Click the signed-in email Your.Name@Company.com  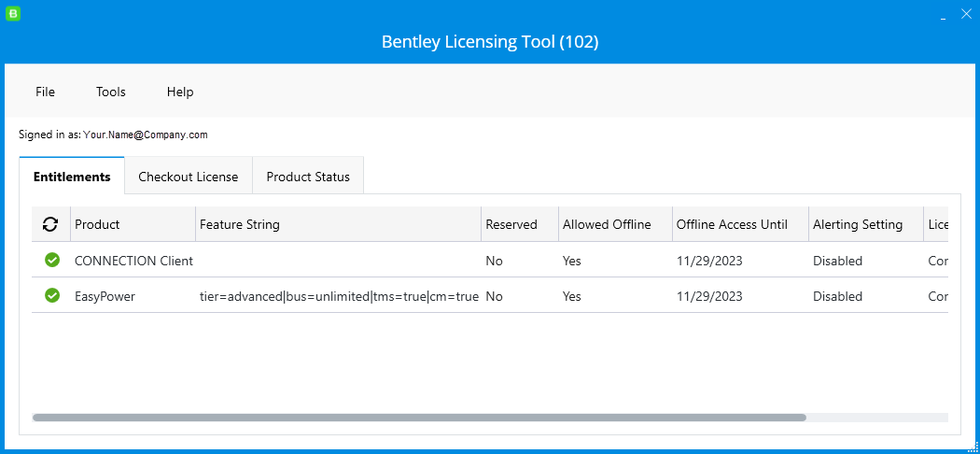tap(146, 135)
